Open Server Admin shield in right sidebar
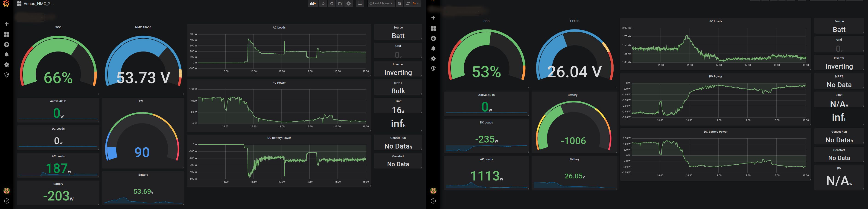The width and height of the screenshot is (868, 209). pos(433,69)
